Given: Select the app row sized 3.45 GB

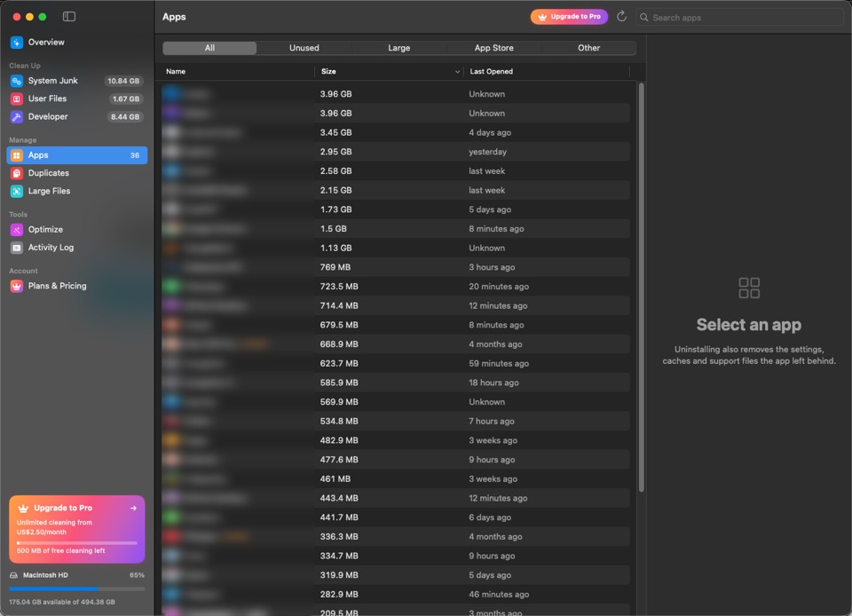Looking at the screenshot, I should (396, 132).
